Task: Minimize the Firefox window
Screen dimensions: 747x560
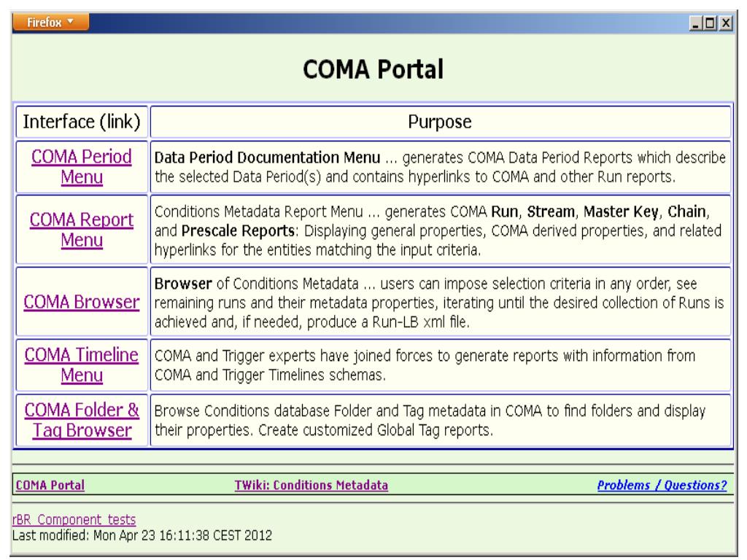Action: 695,23
